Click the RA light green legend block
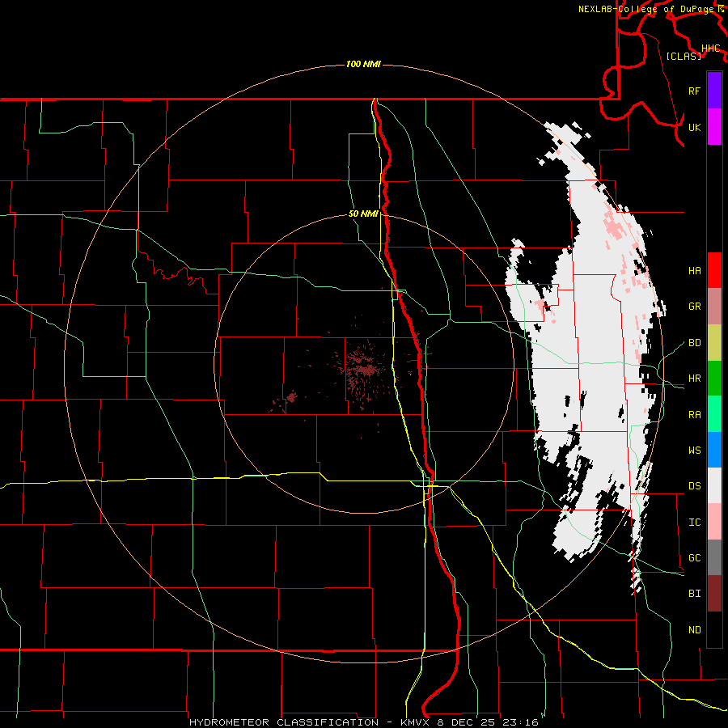 click(x=714, y=413)
